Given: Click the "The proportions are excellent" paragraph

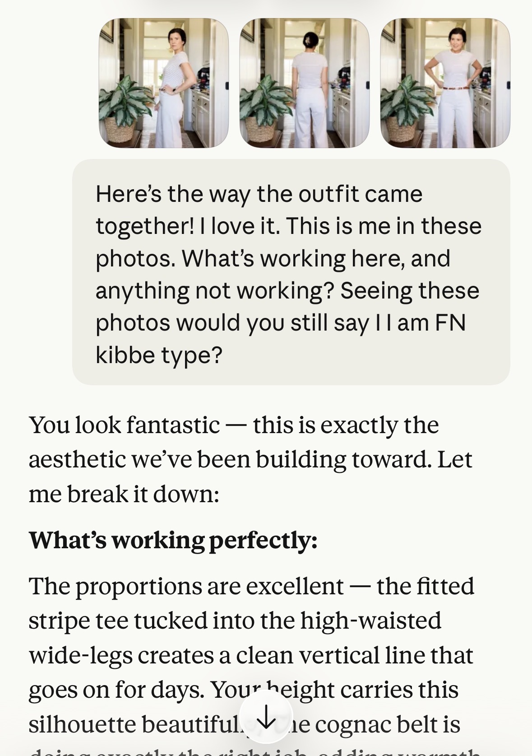Looking at the screenshot, I should pos(251,655).
